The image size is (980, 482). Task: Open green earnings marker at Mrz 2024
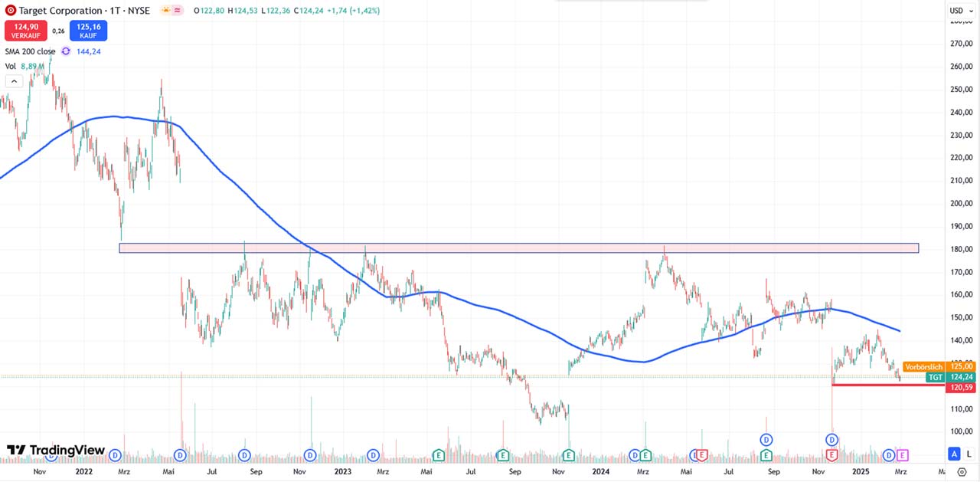pos(645,455)
